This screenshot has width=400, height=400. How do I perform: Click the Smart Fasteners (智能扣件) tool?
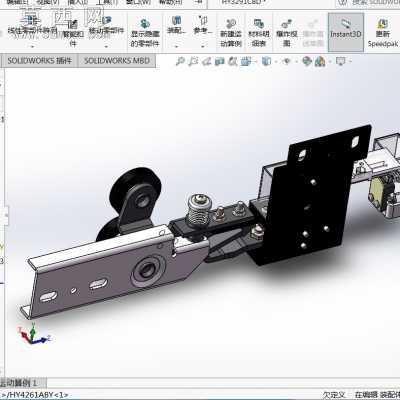coord(73,33)
